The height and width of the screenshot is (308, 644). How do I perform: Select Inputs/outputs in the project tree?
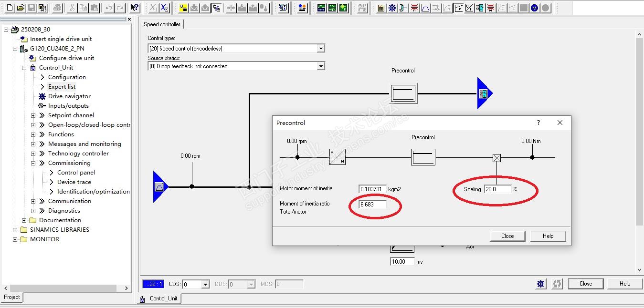coord(68,106)
